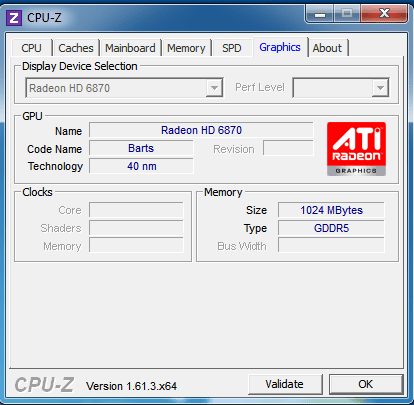The width and height of the screenshot is (414, 405).
Task: Go to the Mainboard tab
Action: [x=130, y=48]
